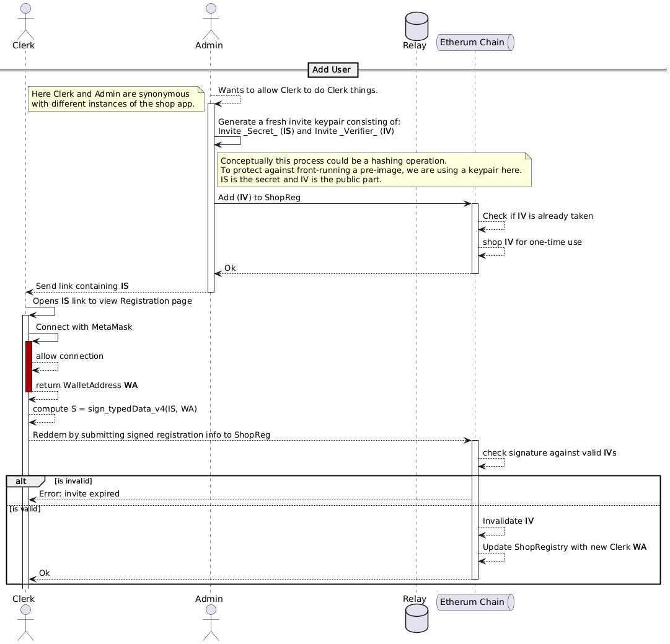
Task: Click 'Reddem by submitting signed registration info' message
Action: click(152, 435)
